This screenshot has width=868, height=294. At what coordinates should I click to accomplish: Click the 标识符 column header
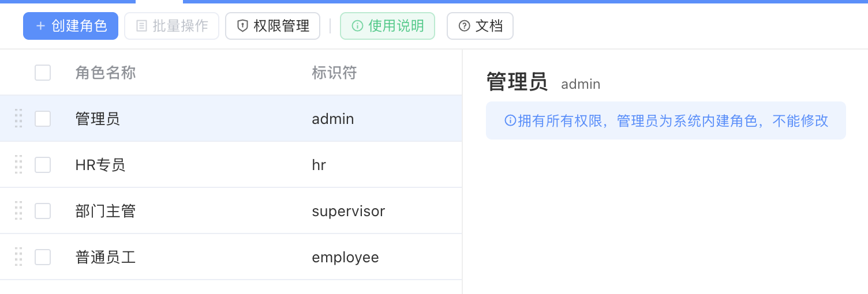click(334, 73)
